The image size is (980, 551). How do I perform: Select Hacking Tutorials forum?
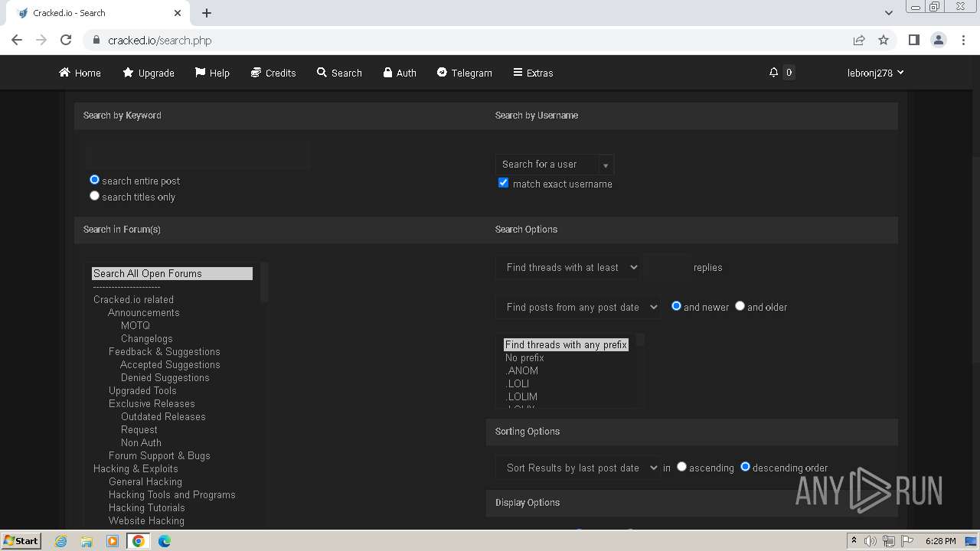coord(146,507)
